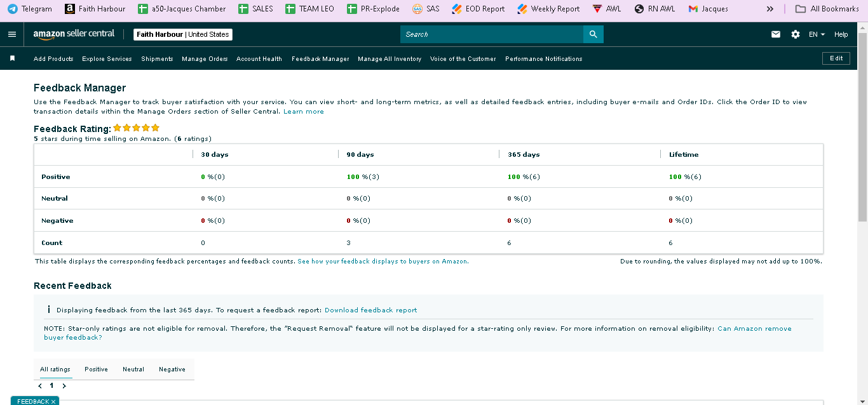Click the bookmark flag icon on the favorites bar
Screen dimensions: 868x405
click(12, 58)
